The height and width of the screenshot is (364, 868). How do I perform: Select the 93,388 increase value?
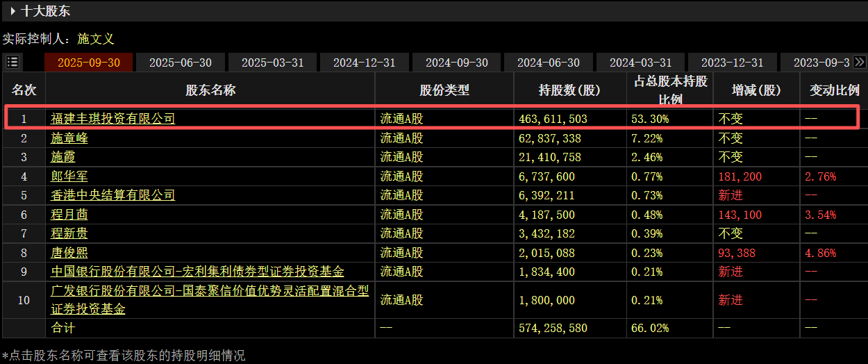pos(737,253)
